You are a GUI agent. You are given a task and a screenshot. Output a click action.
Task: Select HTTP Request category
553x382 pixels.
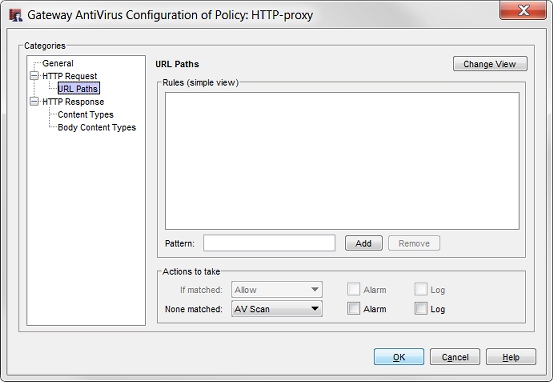(69, 76)
